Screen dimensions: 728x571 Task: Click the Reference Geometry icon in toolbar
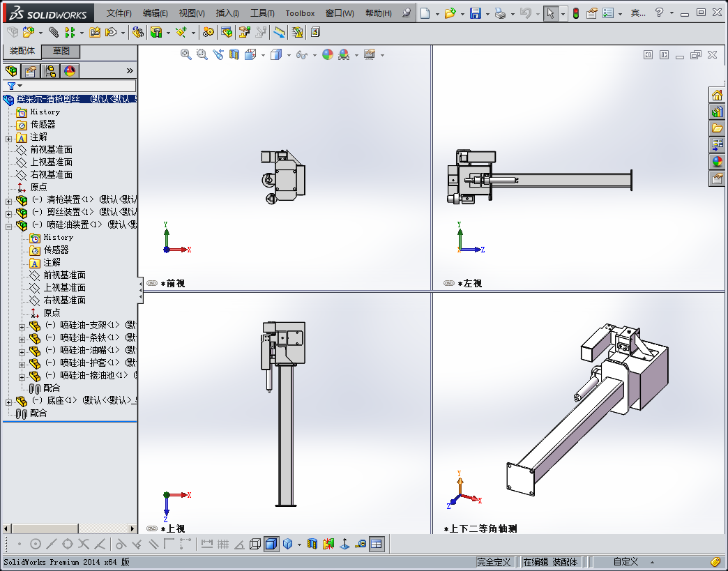181,32
